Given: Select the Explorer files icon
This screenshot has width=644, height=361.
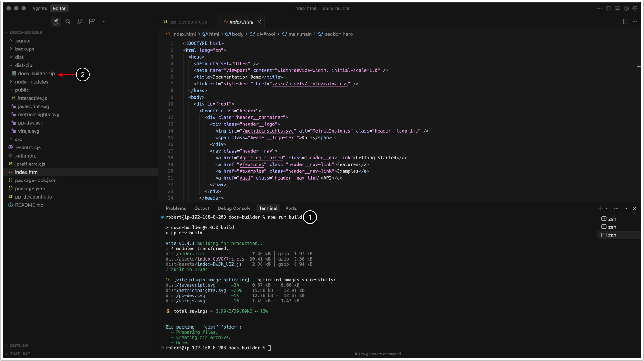Looking at the screenshot, I should click(x=56, y=22).
